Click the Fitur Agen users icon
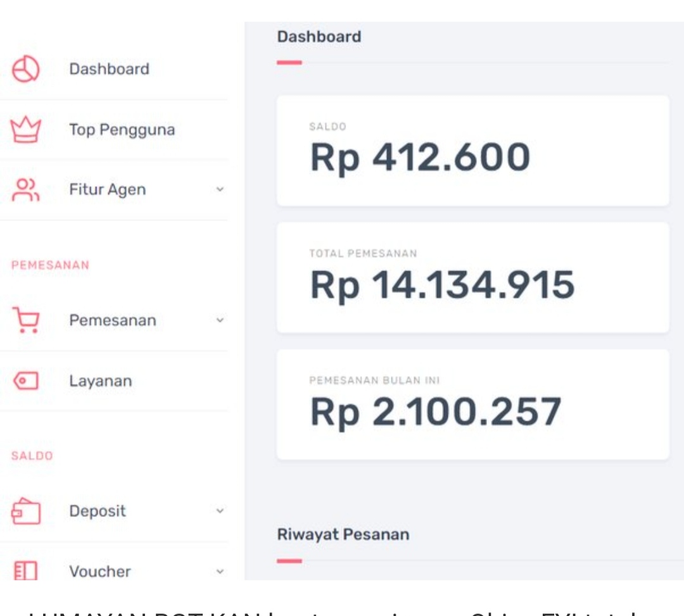The image size is (684, 616). point(26,190)
